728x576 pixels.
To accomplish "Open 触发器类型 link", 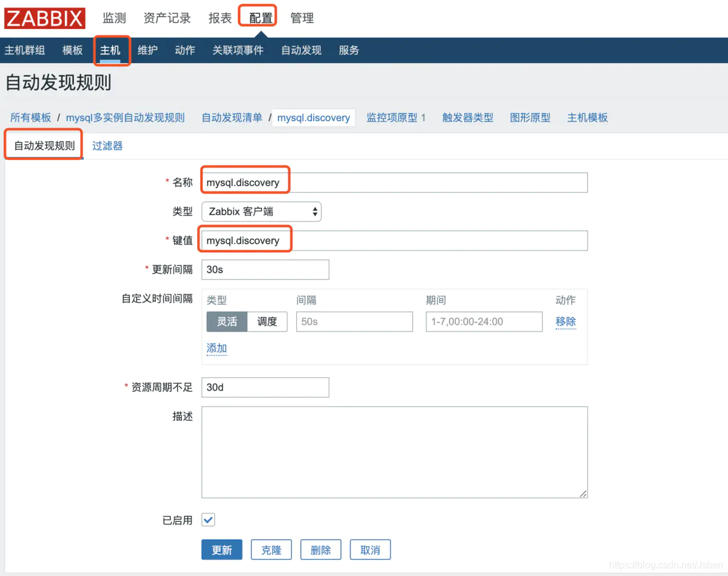I will click(468, 118).
